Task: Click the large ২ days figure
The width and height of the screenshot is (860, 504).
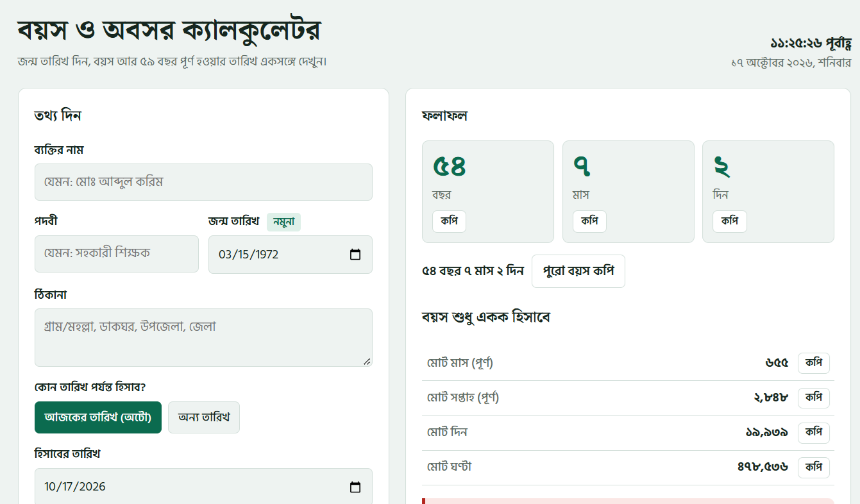Action: coord(721,167)
